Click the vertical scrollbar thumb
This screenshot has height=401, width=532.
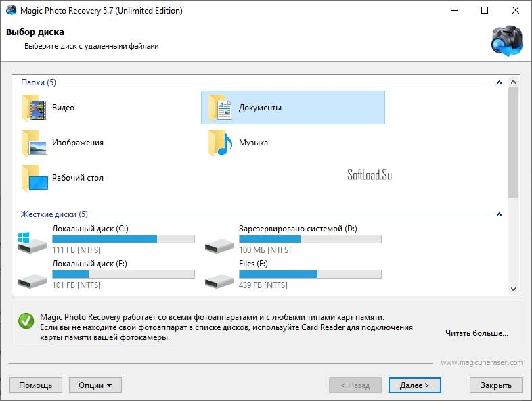(x=513, y=143)
